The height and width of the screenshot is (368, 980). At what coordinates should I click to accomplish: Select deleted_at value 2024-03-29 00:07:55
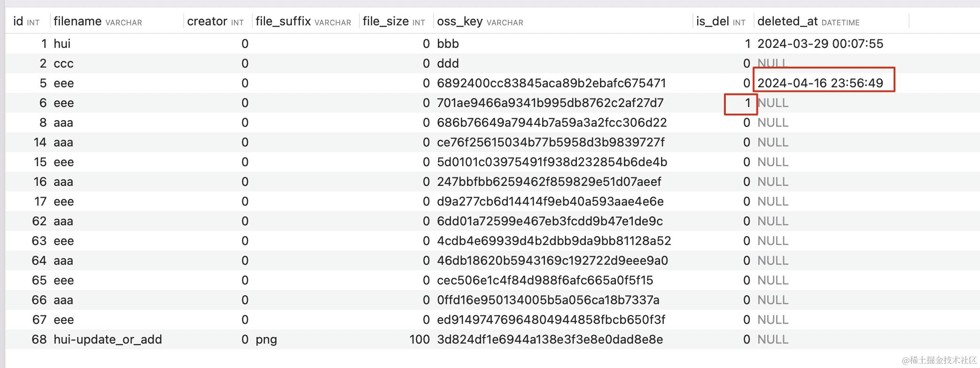[x=820, y=44]
